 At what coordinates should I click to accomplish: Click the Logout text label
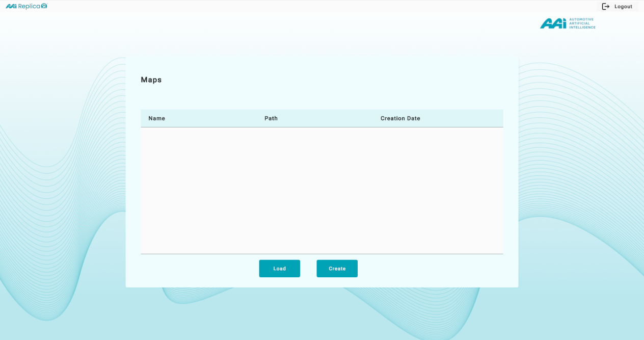(623, 7)
